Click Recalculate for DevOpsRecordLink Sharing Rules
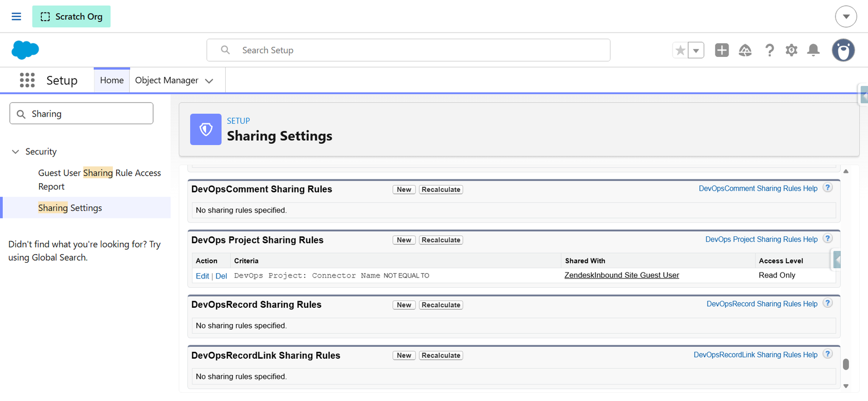 441,355
